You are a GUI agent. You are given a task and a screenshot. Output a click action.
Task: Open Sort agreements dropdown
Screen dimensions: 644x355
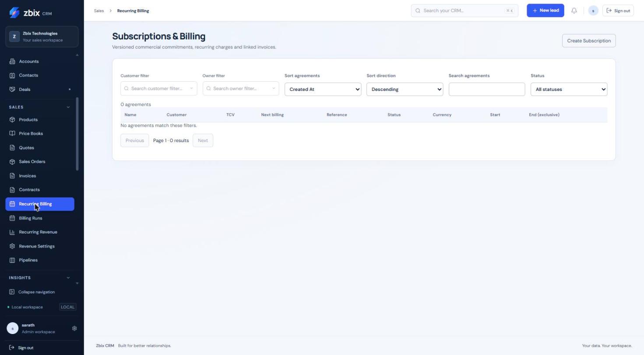point(323,89)
